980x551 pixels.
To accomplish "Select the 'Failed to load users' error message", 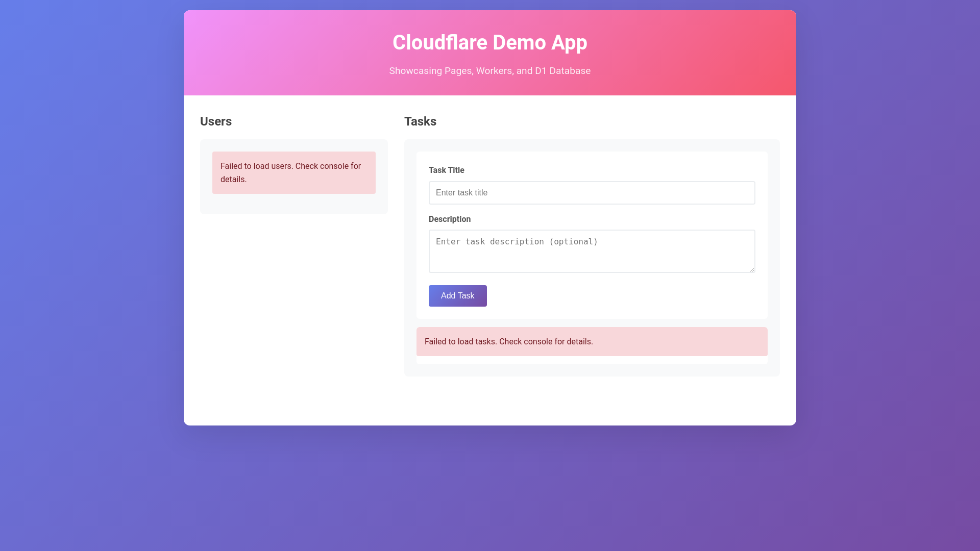I will click(294, 172).
